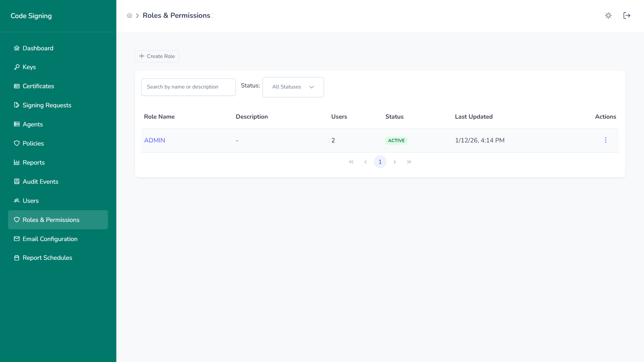Click the search by name field
The height and width of the screenshot is (362, 644).
(x=188, y=87)
